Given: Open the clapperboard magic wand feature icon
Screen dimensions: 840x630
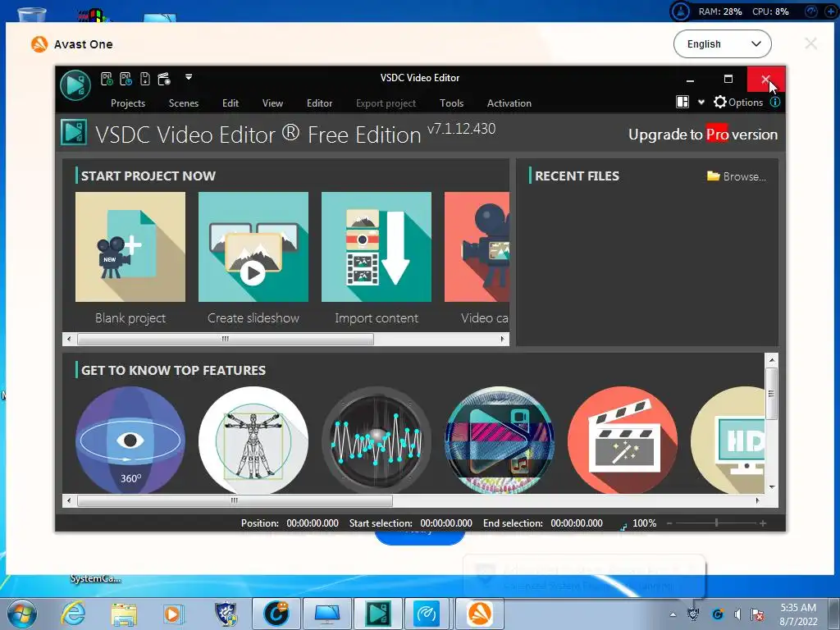Looking at the screenshot, I should (x=623, y=440).
